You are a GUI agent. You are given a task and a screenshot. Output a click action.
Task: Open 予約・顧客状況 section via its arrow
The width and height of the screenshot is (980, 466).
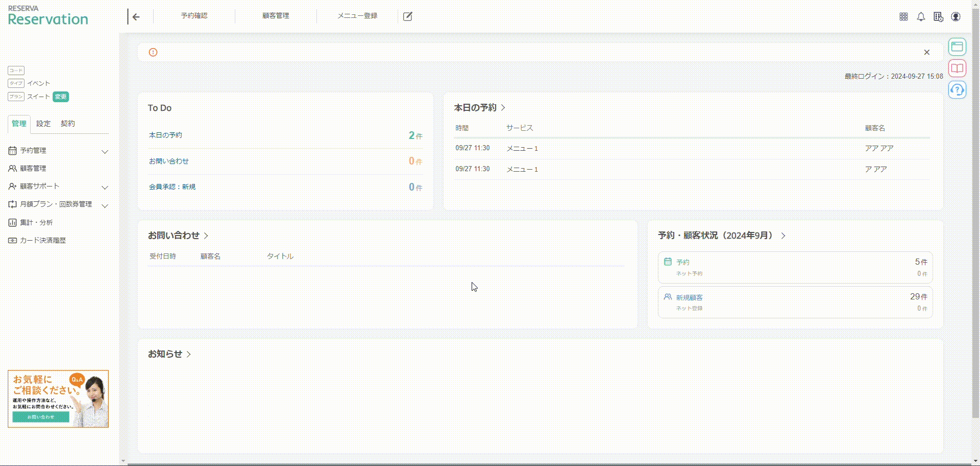point(783,236)
